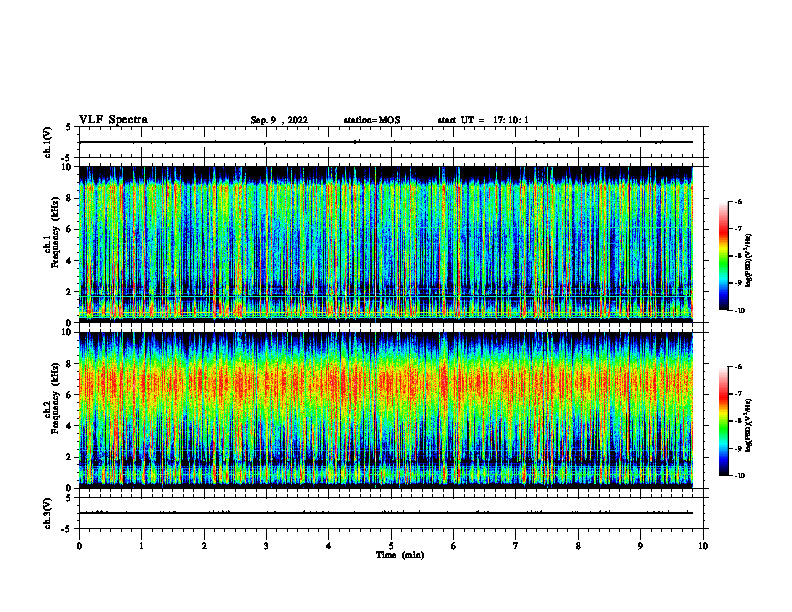This screenshot has height=612, width=792.
Task: Click the "Time (min)" axis label
Action: (x=400, y=555)
